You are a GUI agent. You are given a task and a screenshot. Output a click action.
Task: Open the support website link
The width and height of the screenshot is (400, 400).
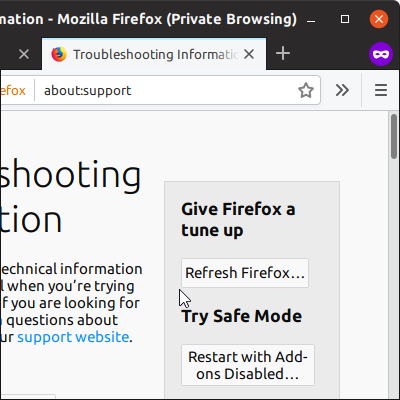click(73, 337)
